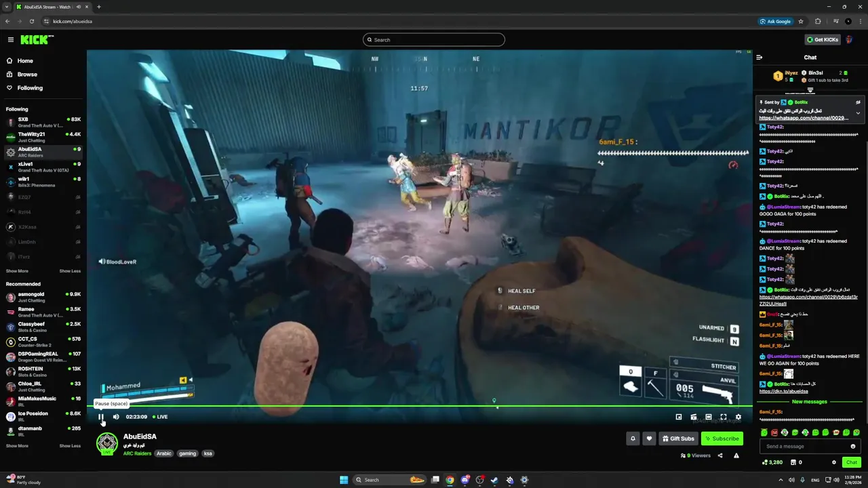This screenshot has height=488, width=868.
Task: Open Browse in the sidebar
Action: (27, 75)
